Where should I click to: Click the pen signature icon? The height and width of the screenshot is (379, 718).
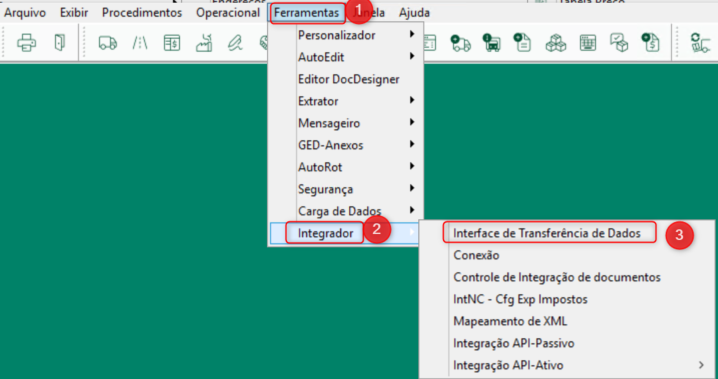235,43
